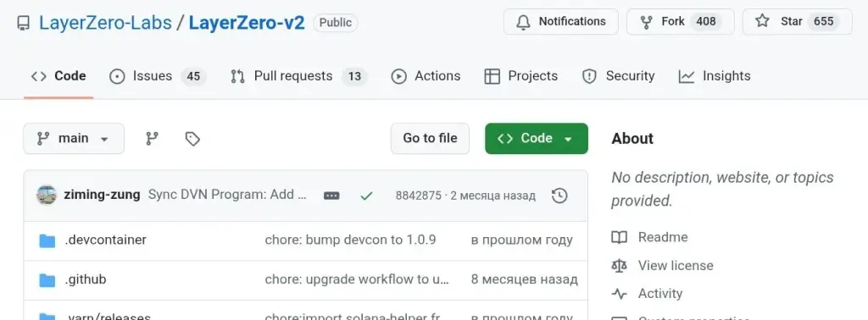Click the license scales icon

pos(619,266)
